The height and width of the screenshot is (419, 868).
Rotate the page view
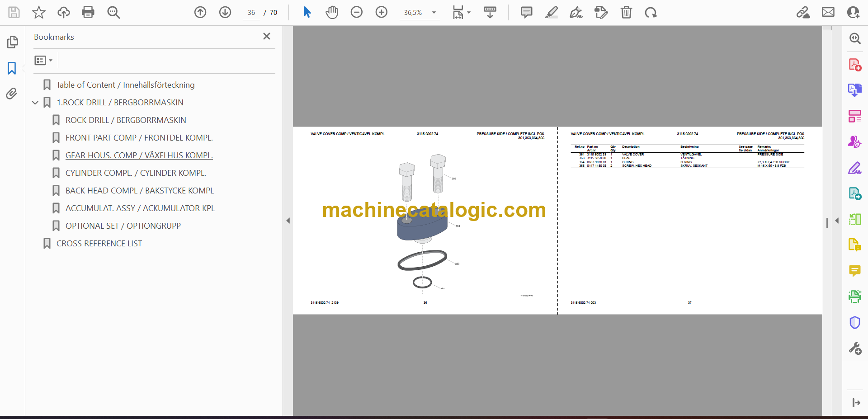[651, 12]
